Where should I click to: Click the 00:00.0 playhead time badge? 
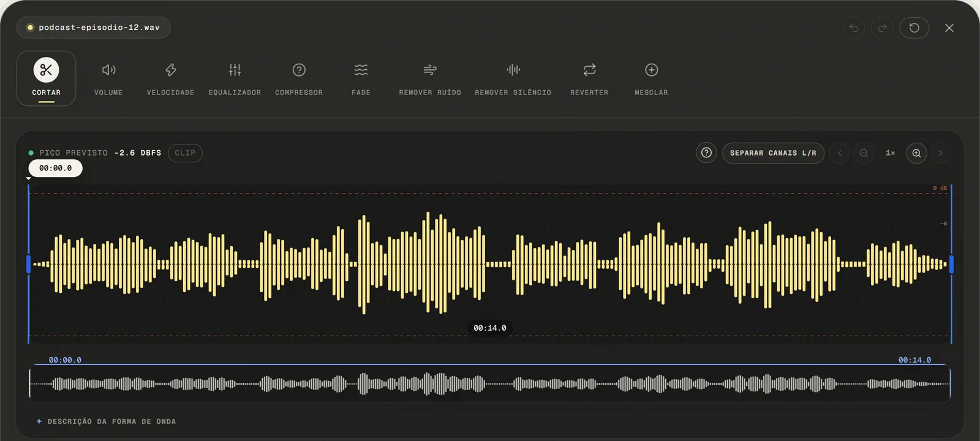[56, 168]
